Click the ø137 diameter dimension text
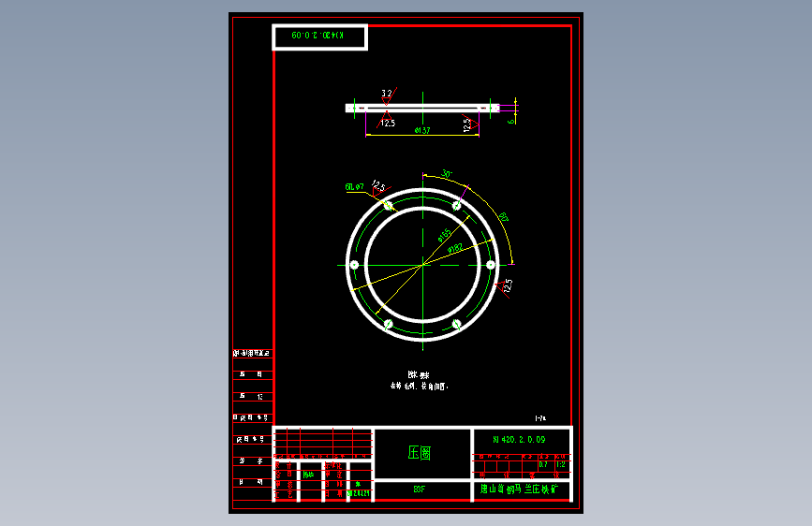This screenshot has width=812, height=526. tap(422, 130)
